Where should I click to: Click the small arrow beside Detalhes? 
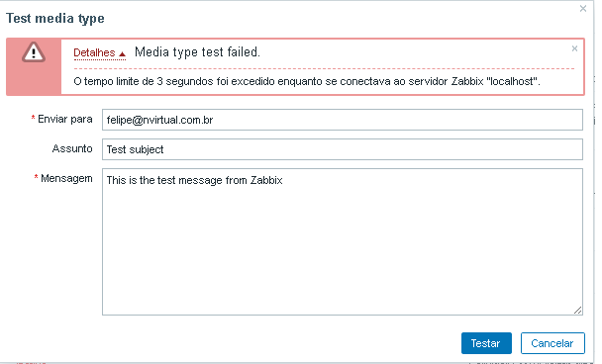tap(122, 54)
